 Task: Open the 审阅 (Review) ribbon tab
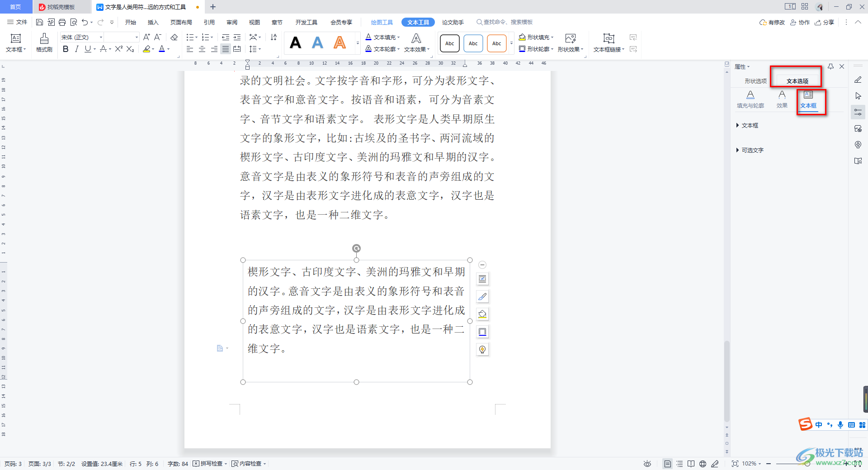coord(232,22)
